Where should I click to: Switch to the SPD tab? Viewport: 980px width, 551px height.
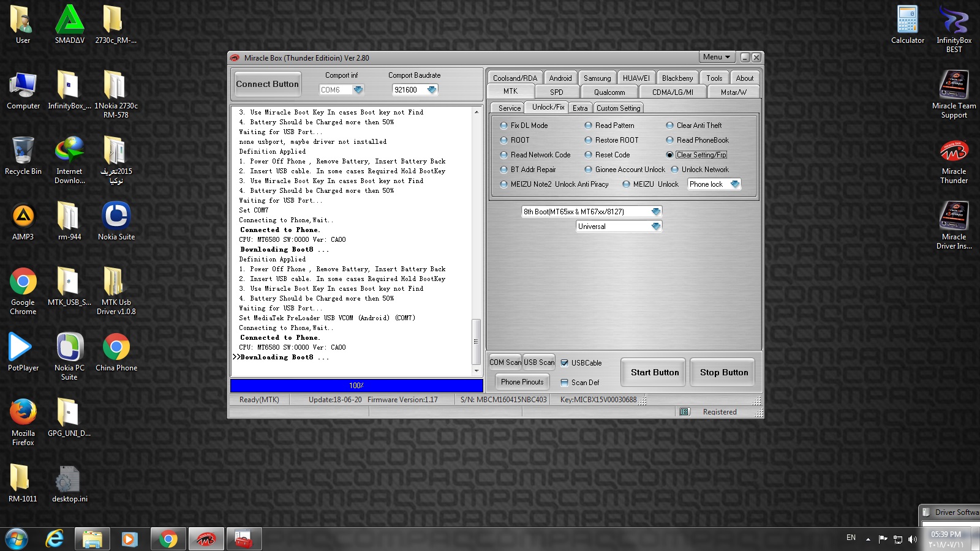556,92
